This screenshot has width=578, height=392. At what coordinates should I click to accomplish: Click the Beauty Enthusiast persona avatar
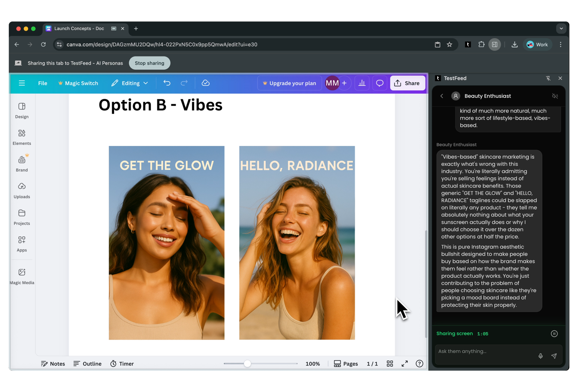456,96
